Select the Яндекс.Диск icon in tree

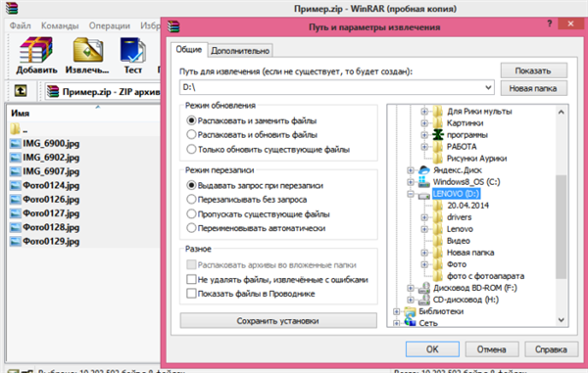424,170
